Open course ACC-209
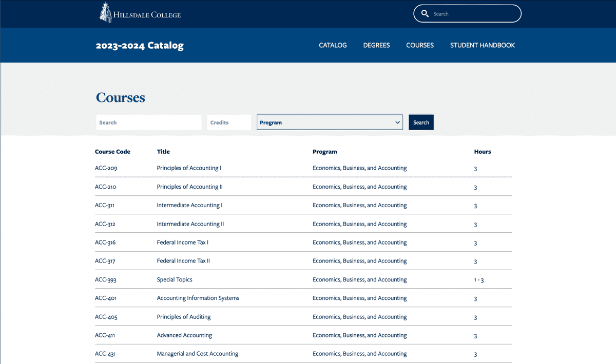This screenshot has height=364, width=616. 106,168
